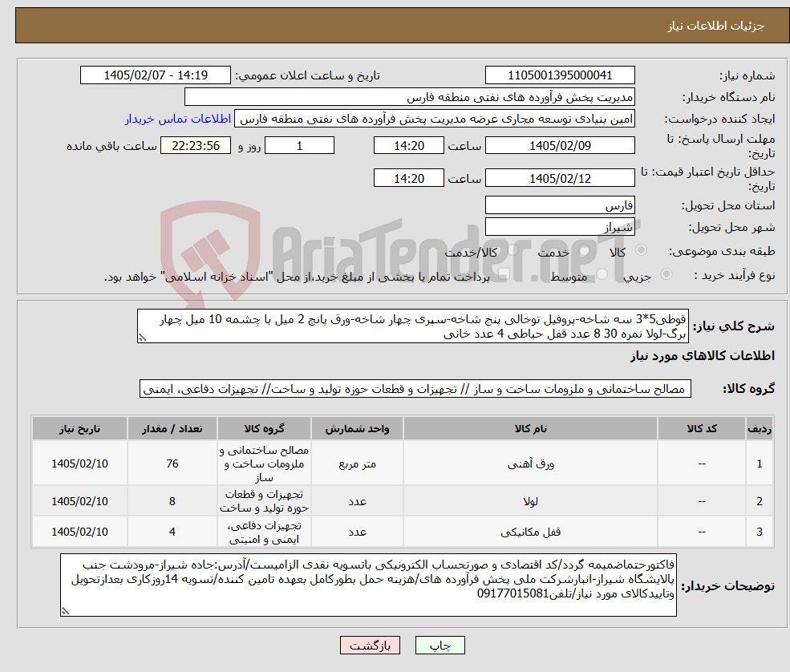Select the جزیی purchase type radio

pos(666,274)
